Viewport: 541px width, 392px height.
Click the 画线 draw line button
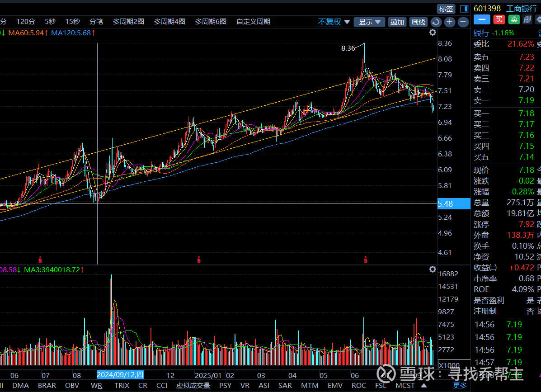point(419,22)
